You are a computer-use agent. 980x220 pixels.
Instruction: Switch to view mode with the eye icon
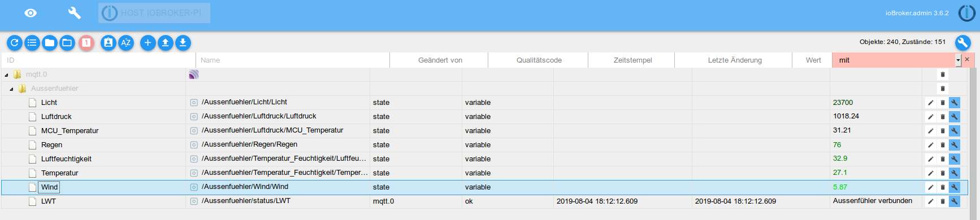click(31, 13)
